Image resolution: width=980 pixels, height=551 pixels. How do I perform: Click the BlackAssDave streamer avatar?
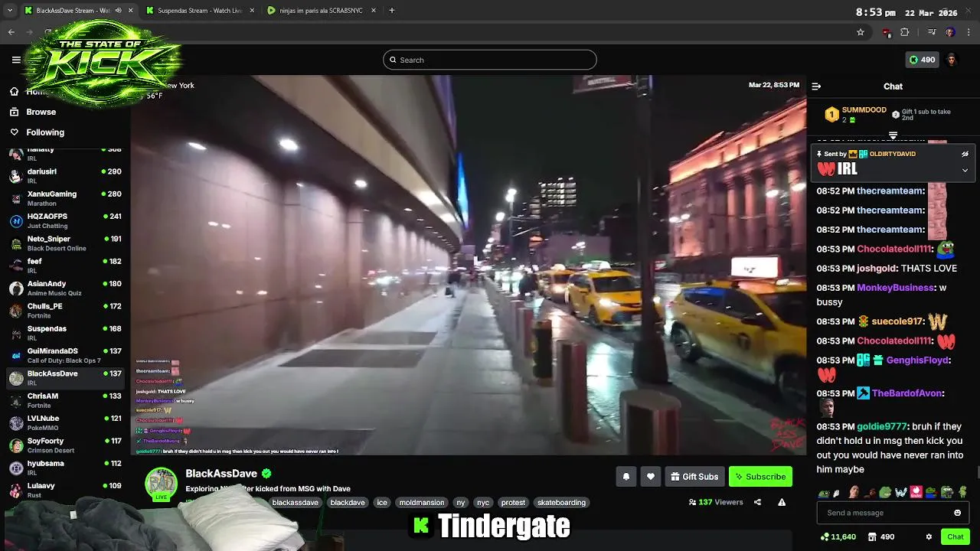(162, 483)
